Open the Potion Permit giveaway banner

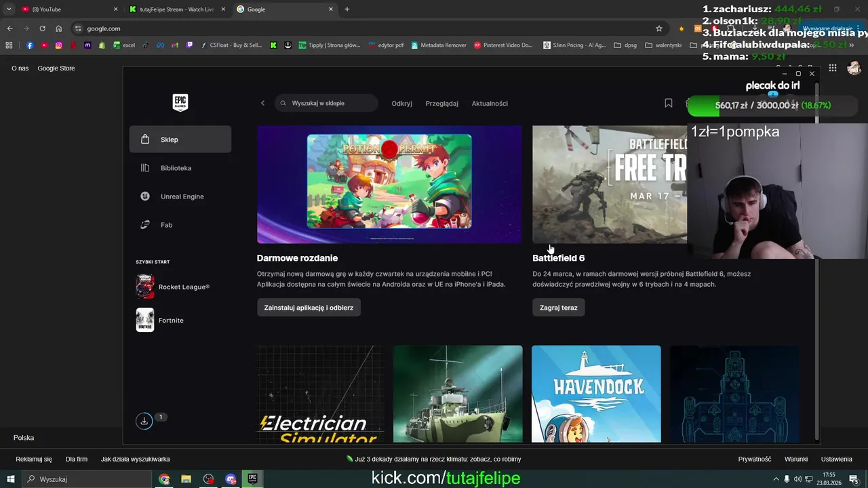(x=389, y=184)
